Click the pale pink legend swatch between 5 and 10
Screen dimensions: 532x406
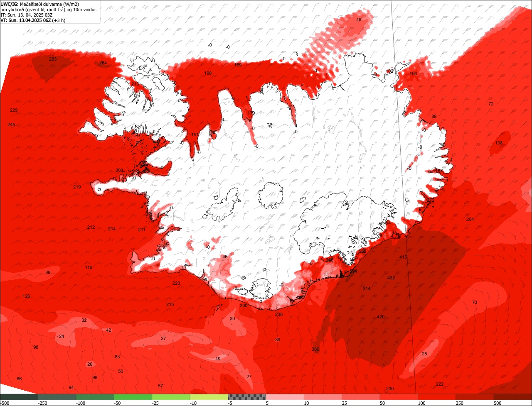pyautogui.click(x=285, y=397)
